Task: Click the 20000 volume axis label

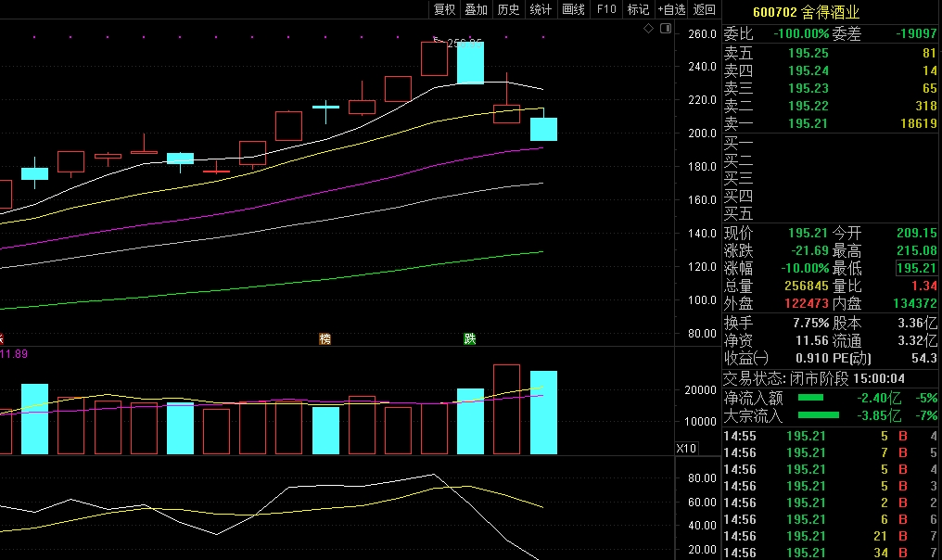Action: tap(700, 389)
